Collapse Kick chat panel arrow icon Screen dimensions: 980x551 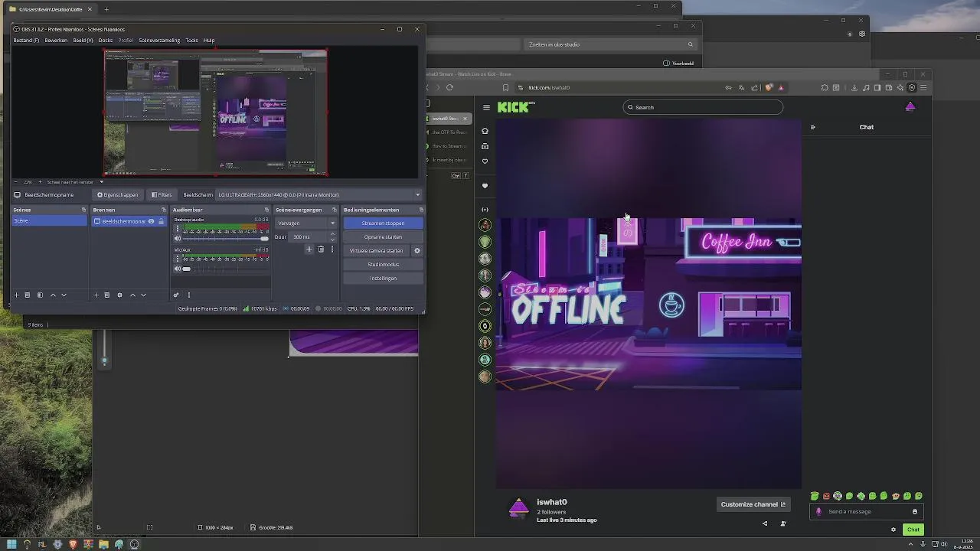click(x=813, y=127)
